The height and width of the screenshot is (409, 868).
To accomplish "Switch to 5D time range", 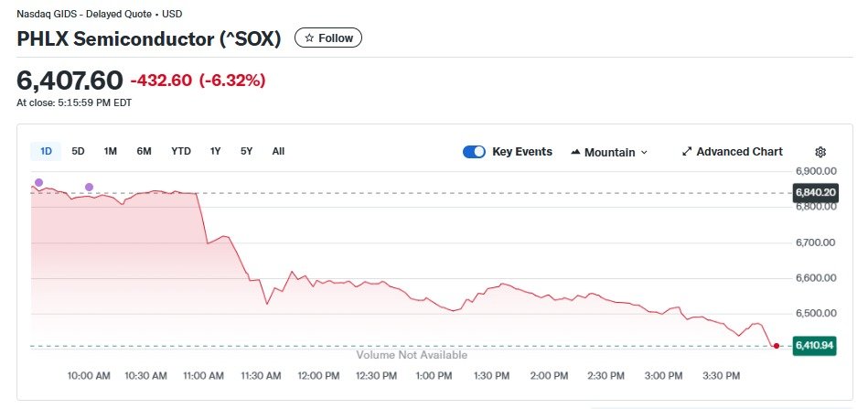I will coord(78,151).
